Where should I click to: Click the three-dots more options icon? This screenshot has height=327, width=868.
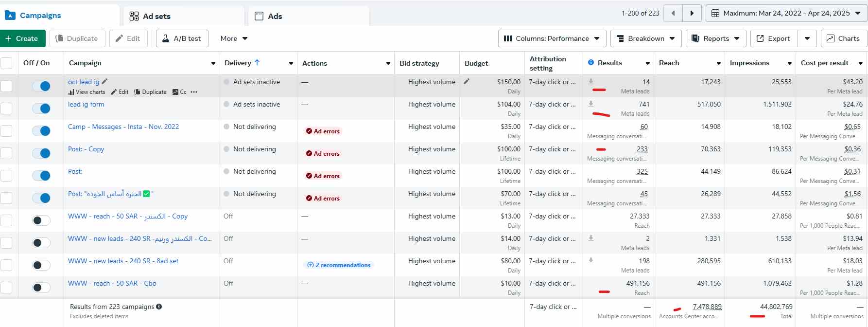pyautogui.click(x=194, y=92)
